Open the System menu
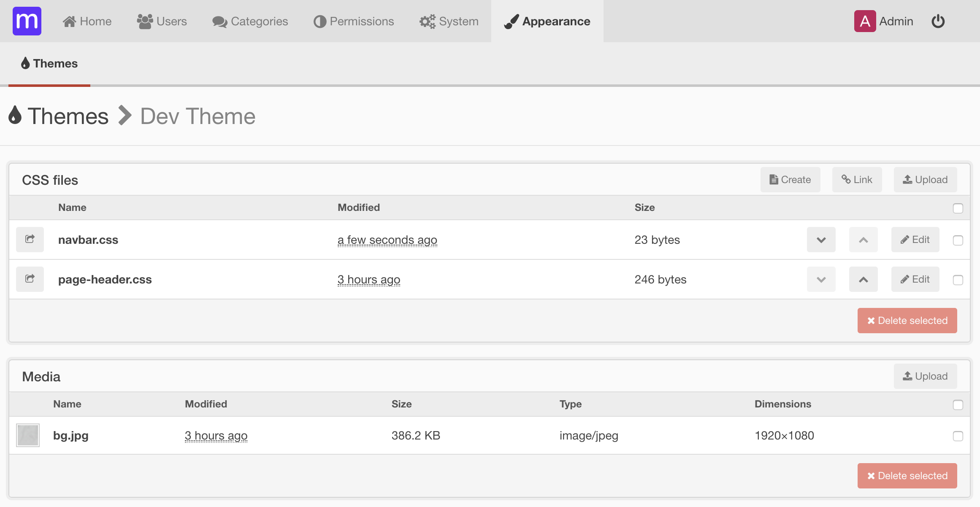This screenshot has height=507, width=980. (x=449, y=21)
